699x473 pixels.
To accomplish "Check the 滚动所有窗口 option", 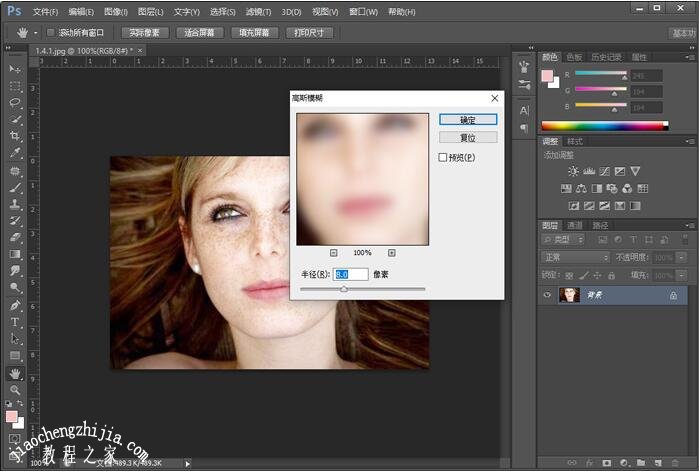I will click(51, 32).
